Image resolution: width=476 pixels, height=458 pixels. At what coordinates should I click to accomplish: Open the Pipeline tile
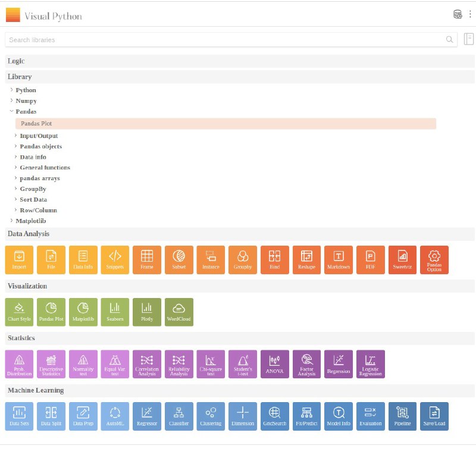tap(403, 416)
